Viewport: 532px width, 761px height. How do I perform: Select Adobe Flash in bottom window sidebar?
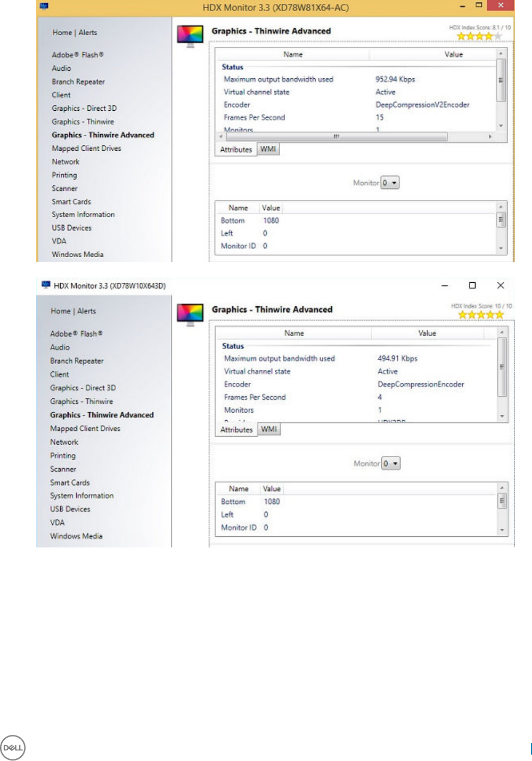coord(76,334)
